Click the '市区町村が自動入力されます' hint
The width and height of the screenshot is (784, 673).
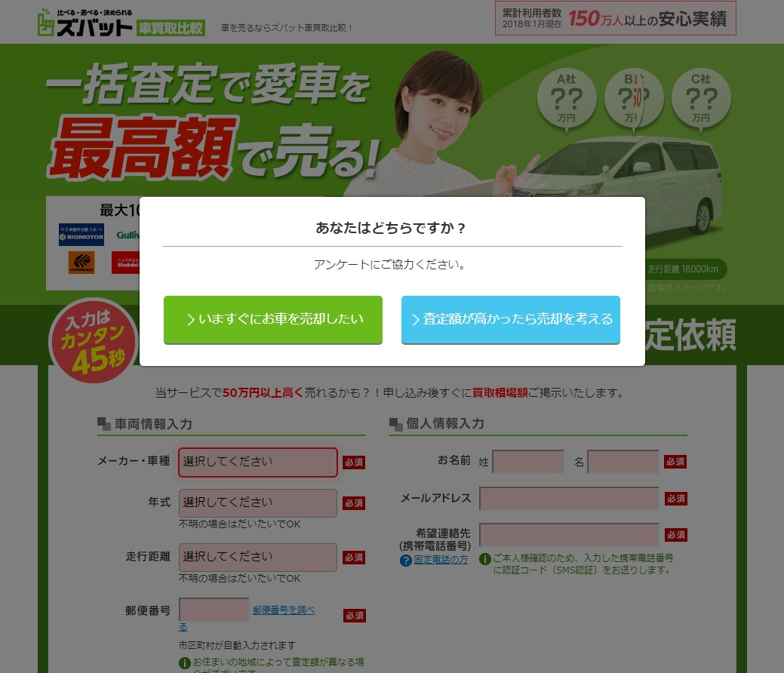(x=237, y=646)
